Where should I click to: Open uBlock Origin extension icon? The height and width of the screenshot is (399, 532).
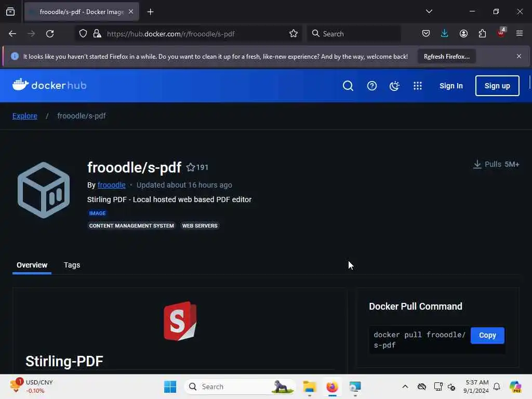(x=501, y=33)
